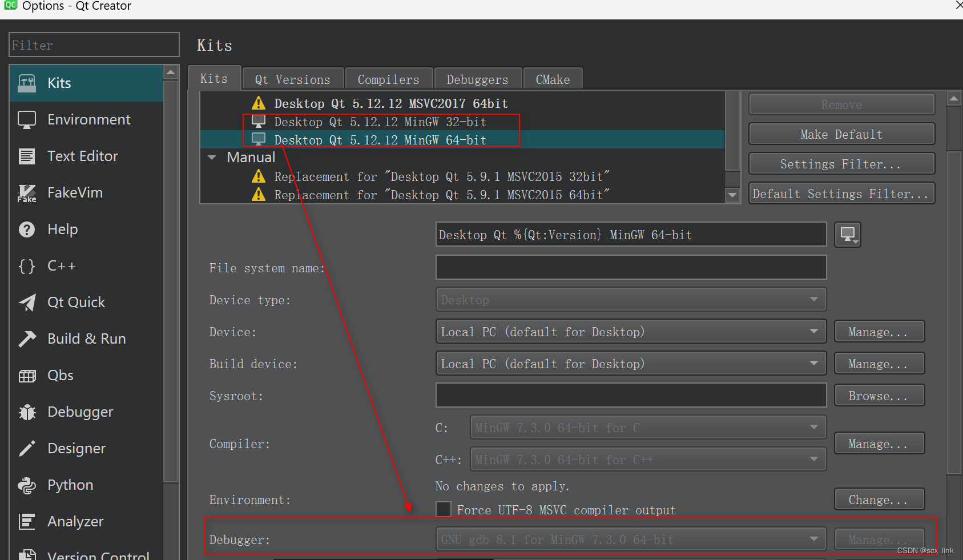Open the Debugger dropdown with GNU gdb 8.1
963x560 pixels.
(x=631, y=539)
